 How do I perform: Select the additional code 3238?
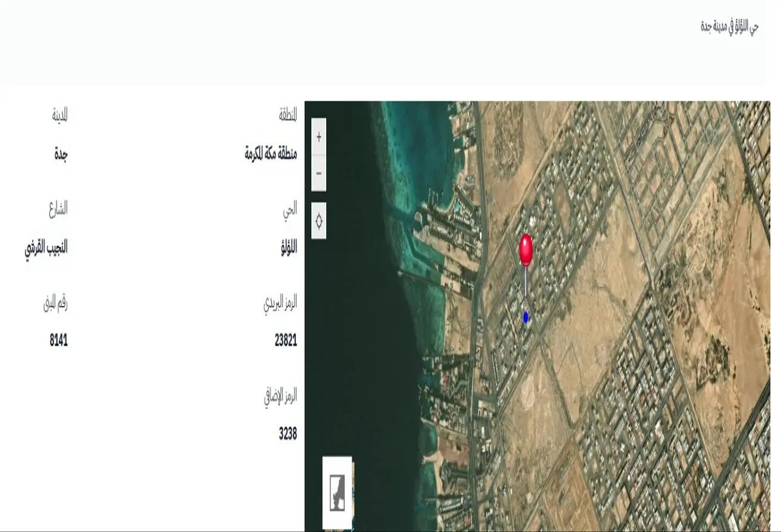288,434
